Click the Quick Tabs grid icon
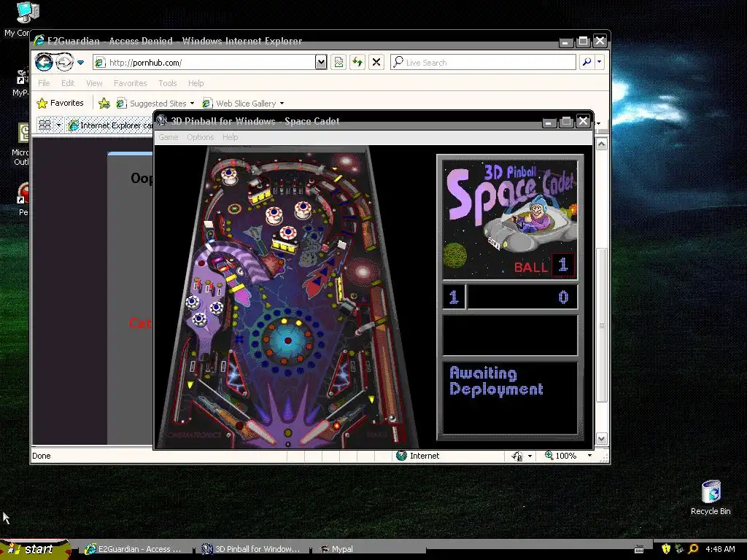Screen dimensions: 747x560 coord(44,125)
